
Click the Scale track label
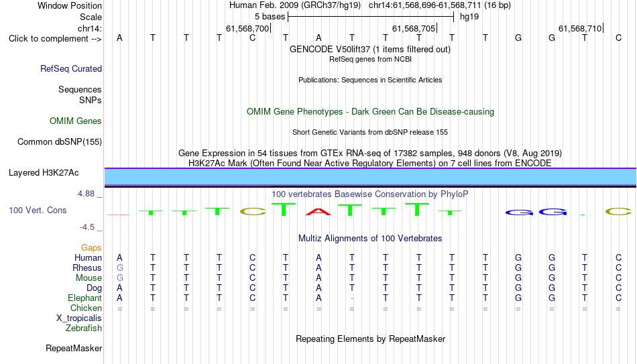tap(91, 17)
